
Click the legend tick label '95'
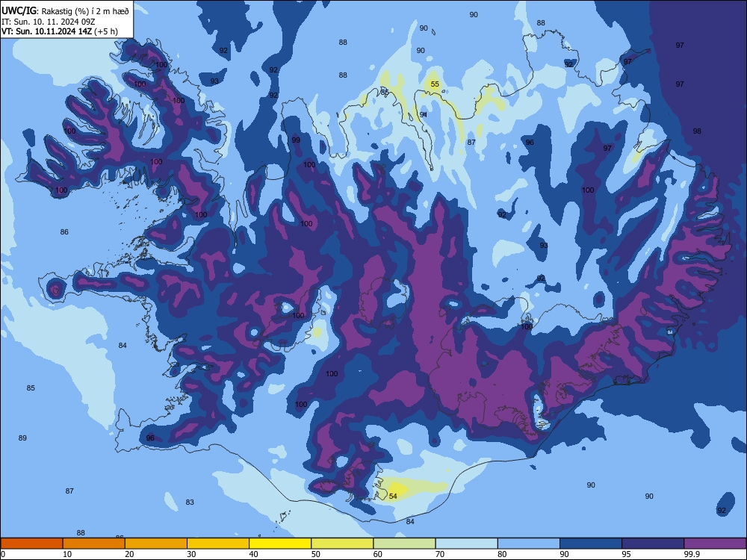(x=627, y=554)
